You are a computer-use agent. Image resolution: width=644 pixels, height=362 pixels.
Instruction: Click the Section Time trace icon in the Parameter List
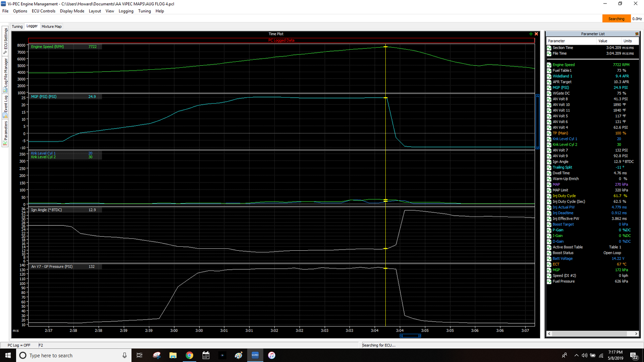click(x=549, y=48)
